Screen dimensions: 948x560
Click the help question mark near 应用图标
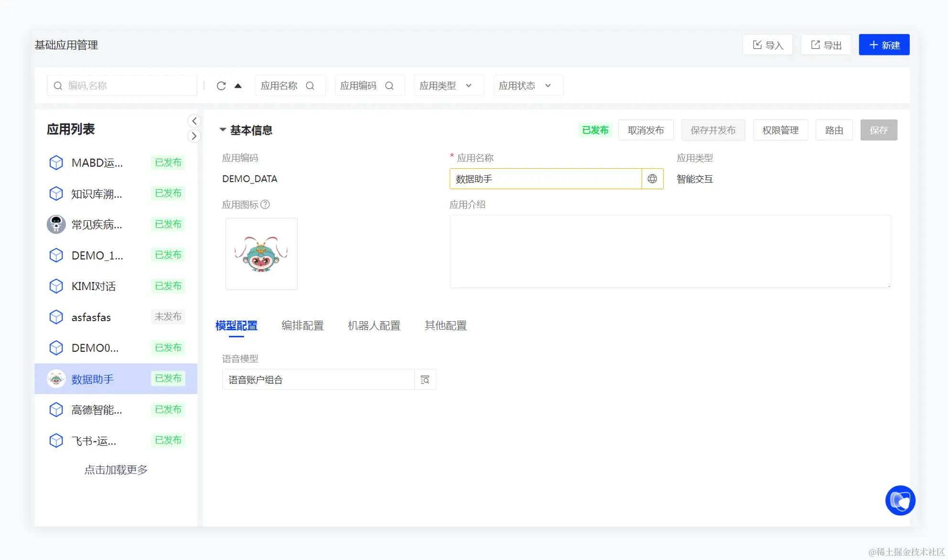pos(265,205)
